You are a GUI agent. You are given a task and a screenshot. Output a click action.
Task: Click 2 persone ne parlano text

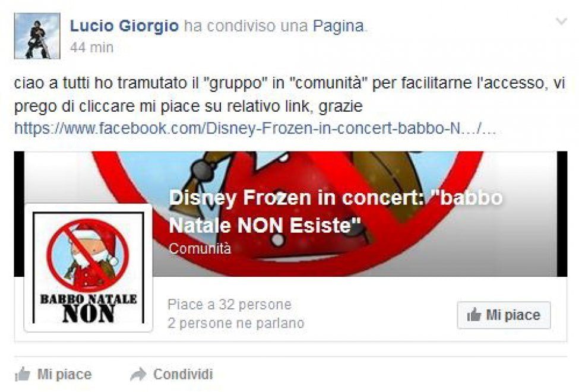point(236,323)
